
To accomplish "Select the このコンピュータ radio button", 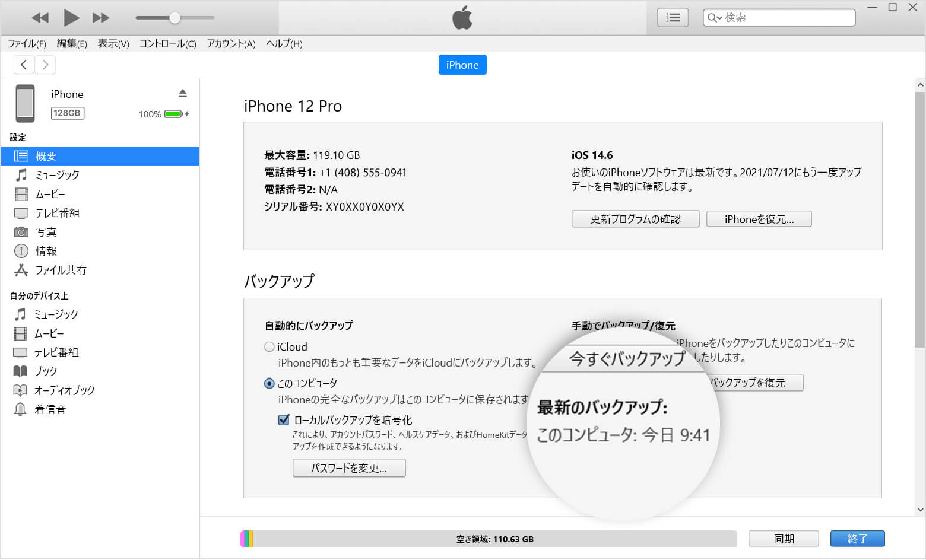I will tap(269, 383).
